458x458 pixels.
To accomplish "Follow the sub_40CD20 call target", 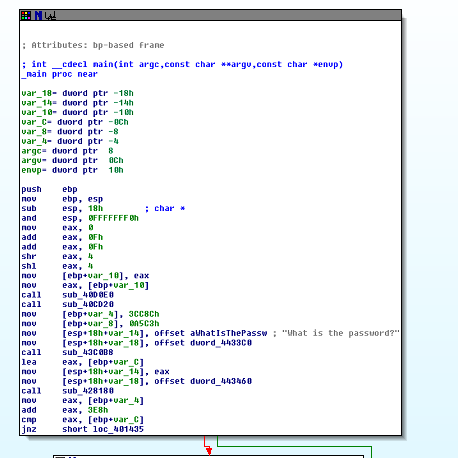I will (x=88, y=304).
